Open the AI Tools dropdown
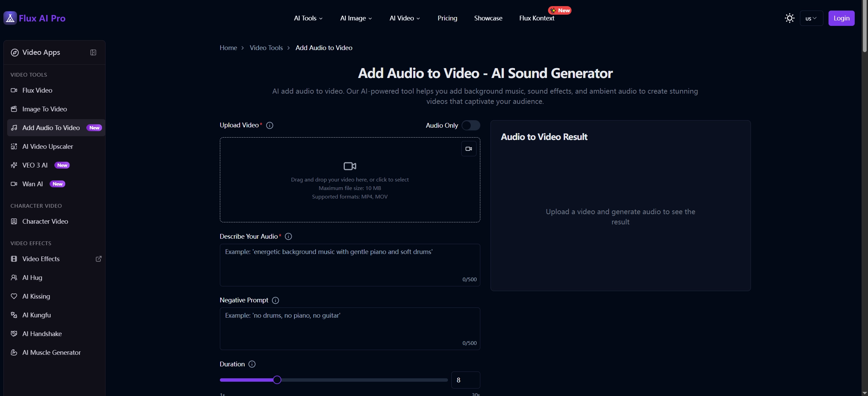This screenshot has height=396, width=868. click(x=307, y=18)
